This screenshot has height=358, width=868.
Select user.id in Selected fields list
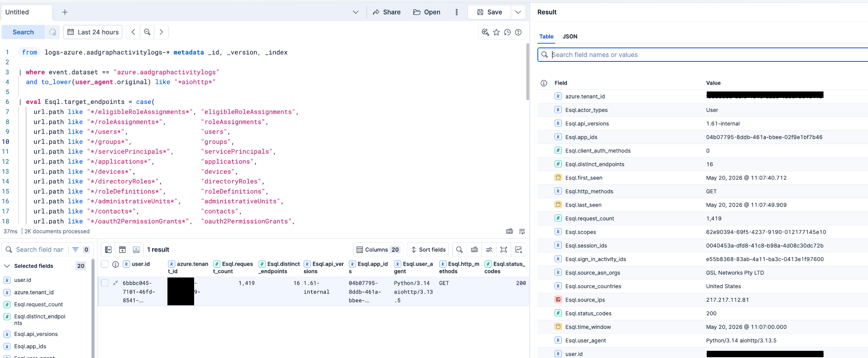[22, 280]
